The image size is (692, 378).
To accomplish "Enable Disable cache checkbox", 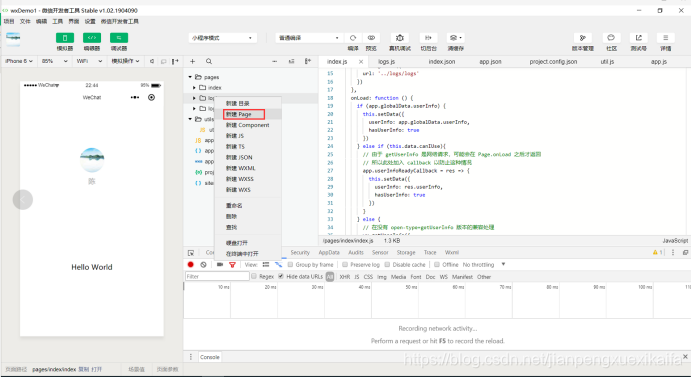I will (x=387, y=265).
